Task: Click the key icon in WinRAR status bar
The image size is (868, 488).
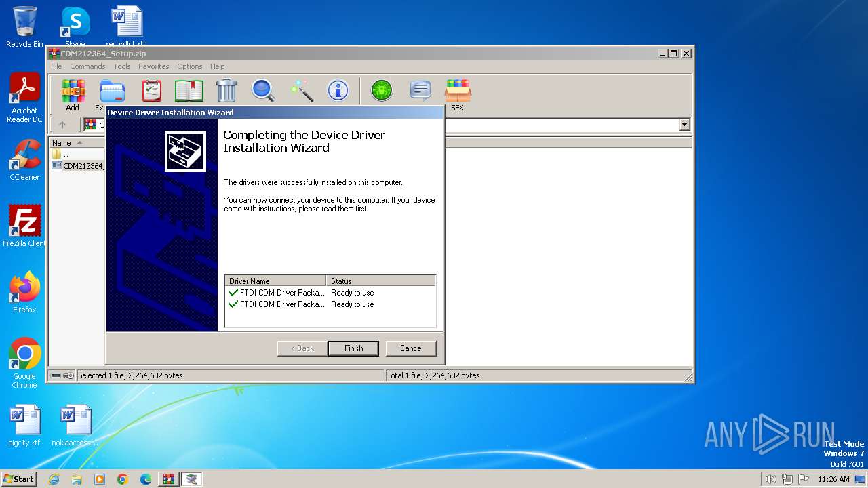Action: pyautogui.click(x=68, y=375)
